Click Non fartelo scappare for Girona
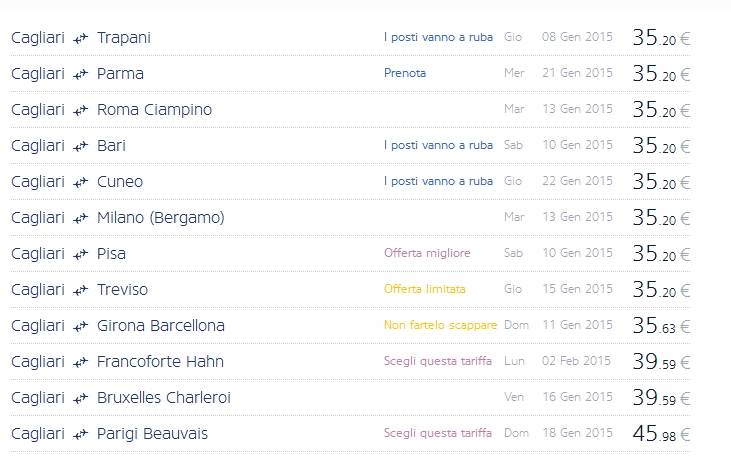This screenshot has height=460, width=731. pyautogui.click(x=439, y=325)
